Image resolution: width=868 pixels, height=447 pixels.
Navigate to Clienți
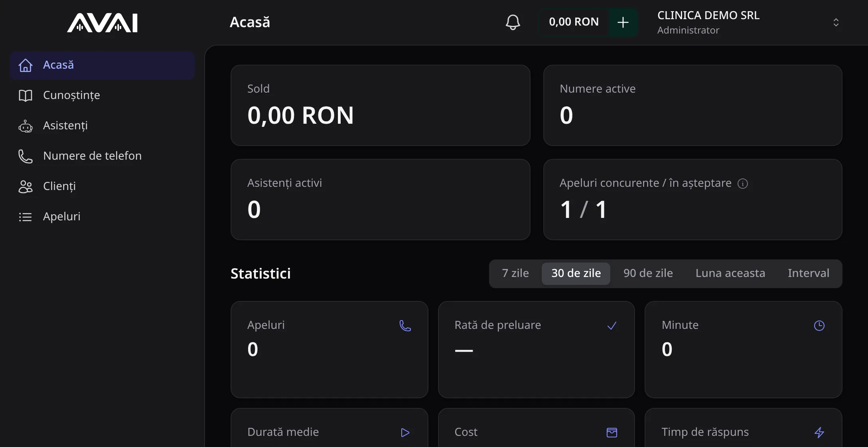102,186
